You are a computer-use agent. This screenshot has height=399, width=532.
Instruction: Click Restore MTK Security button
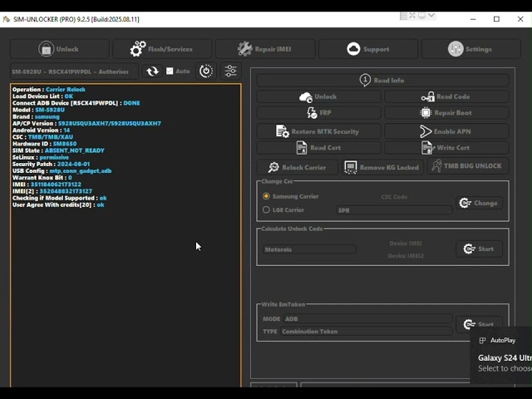point(318,131)
